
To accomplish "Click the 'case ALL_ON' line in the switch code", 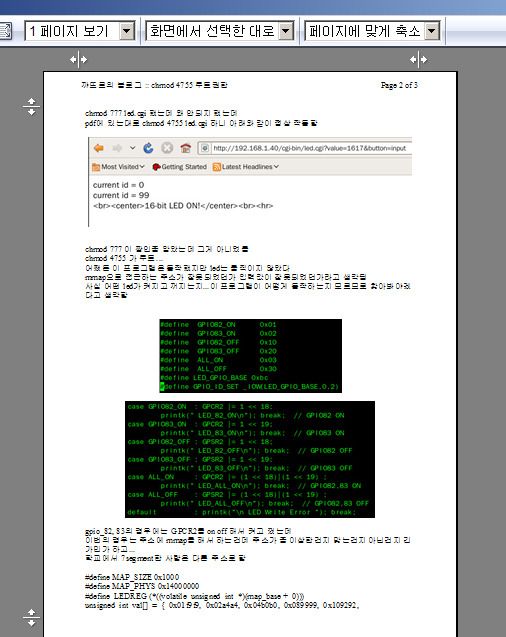I will pos(227,477).
